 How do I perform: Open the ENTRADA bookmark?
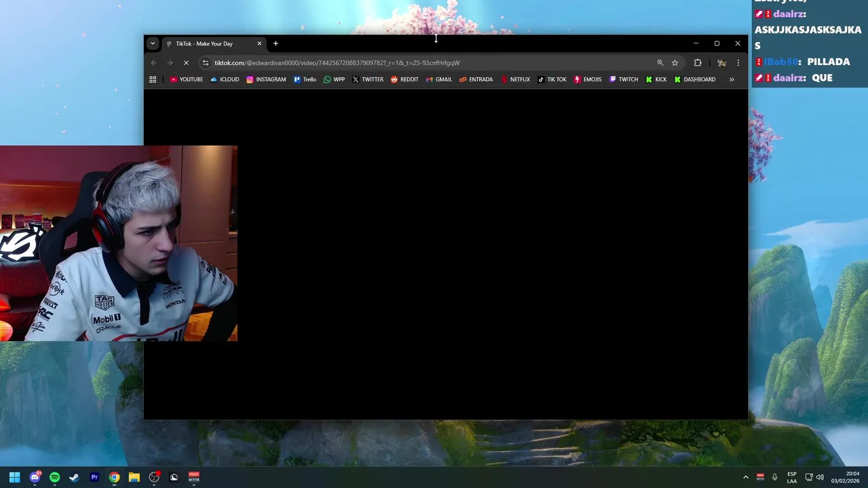pos(476,79)
